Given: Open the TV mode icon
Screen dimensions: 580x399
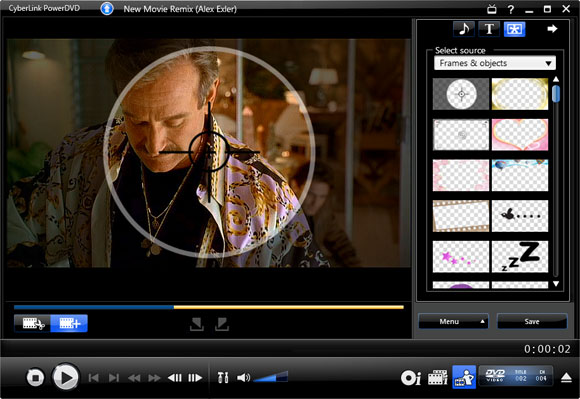Looking at the screenshot, I should click(x=492, y=9).
